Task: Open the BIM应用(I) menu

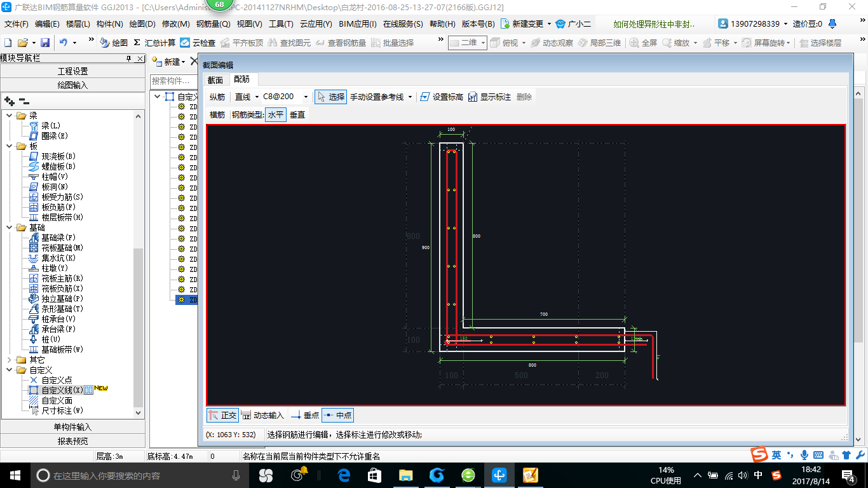Action: point(358,24)
